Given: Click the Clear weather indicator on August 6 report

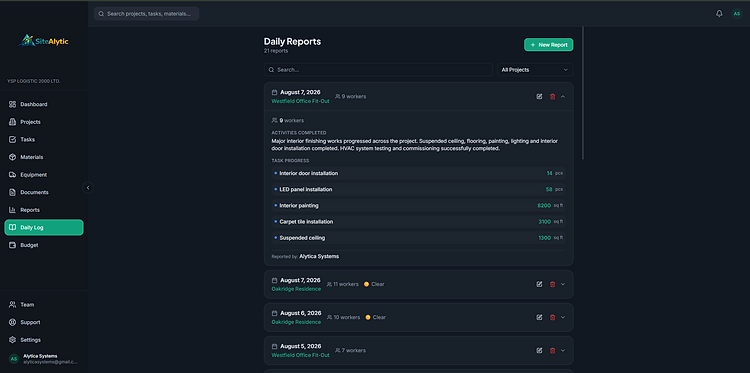Looking at the screenshot, I should coord(375,317).
